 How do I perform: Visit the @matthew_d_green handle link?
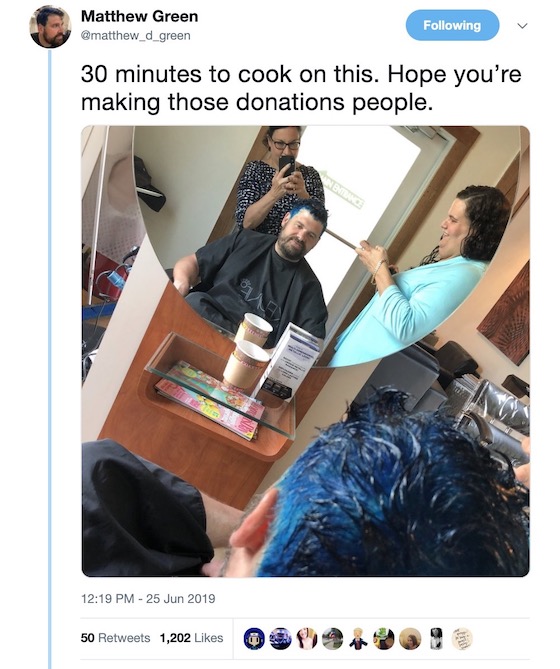136,36
